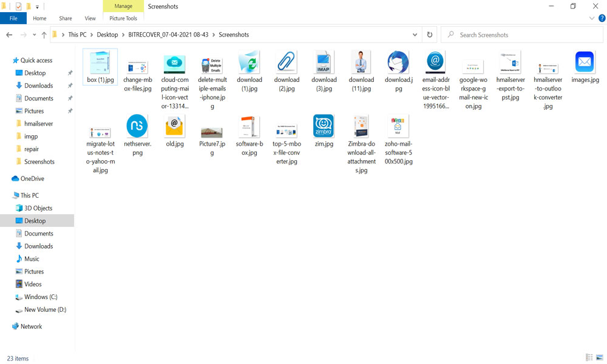Open the Help question mark
The height and width of the screenshot is (364, 607).
coord(602,18)
